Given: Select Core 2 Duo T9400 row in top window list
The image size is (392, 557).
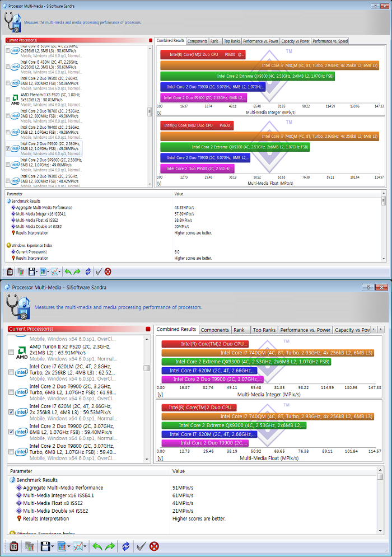Looking at the screenshot, I should (x=44, y=132).
